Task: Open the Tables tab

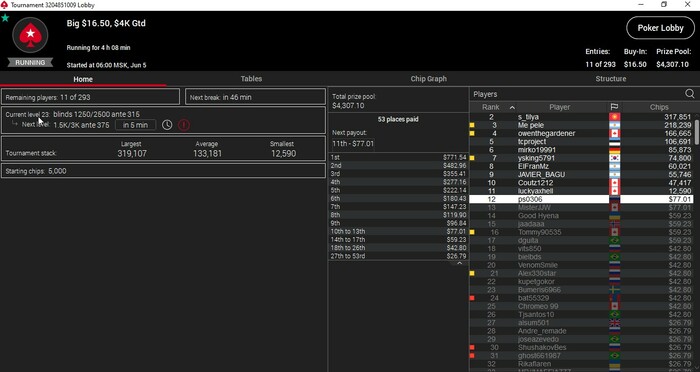Action: (x=251, y=79)
